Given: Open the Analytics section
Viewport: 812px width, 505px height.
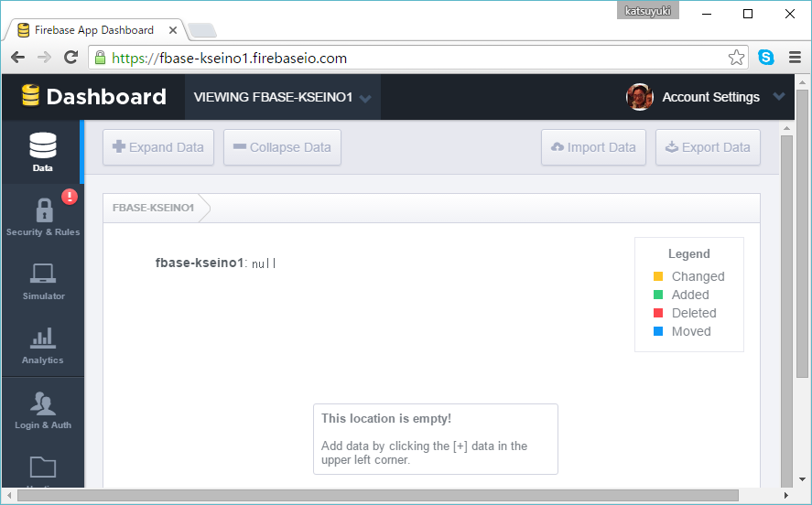Looking at the screenshot, I should pos(43,345).
